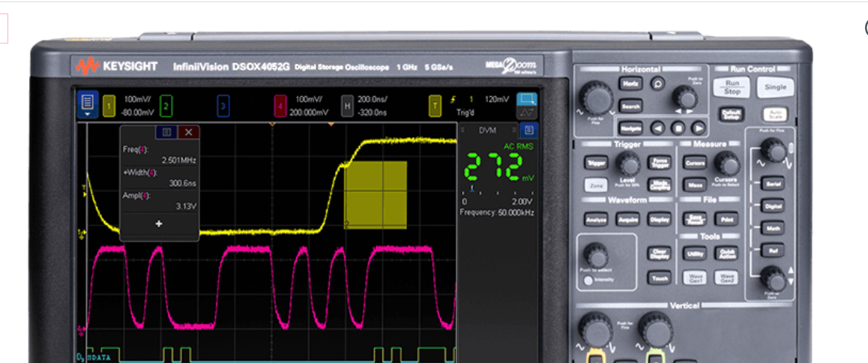Image resolution: width=868 pixels, height=363 pixels.
Task: Tap the yellow channel 1 badge
Action: point(109,106)
